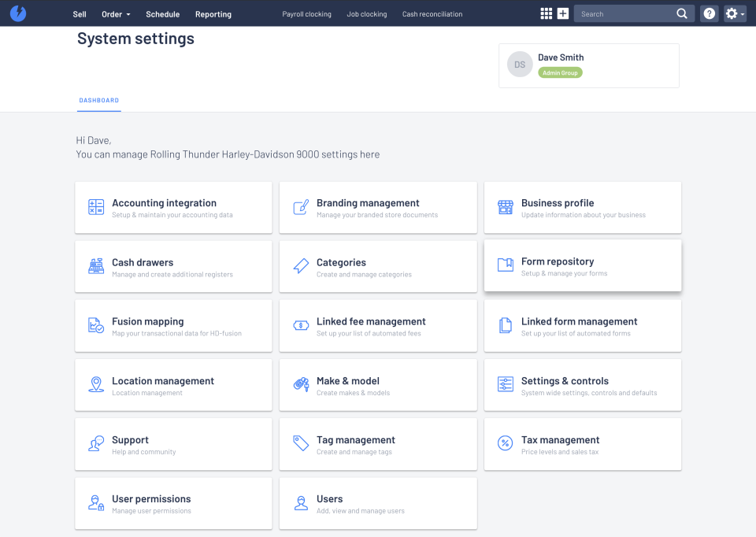This screenshot has height=537, width=756.
Task: Open the Order dropdown menu
Action: (x=115, y=13)
